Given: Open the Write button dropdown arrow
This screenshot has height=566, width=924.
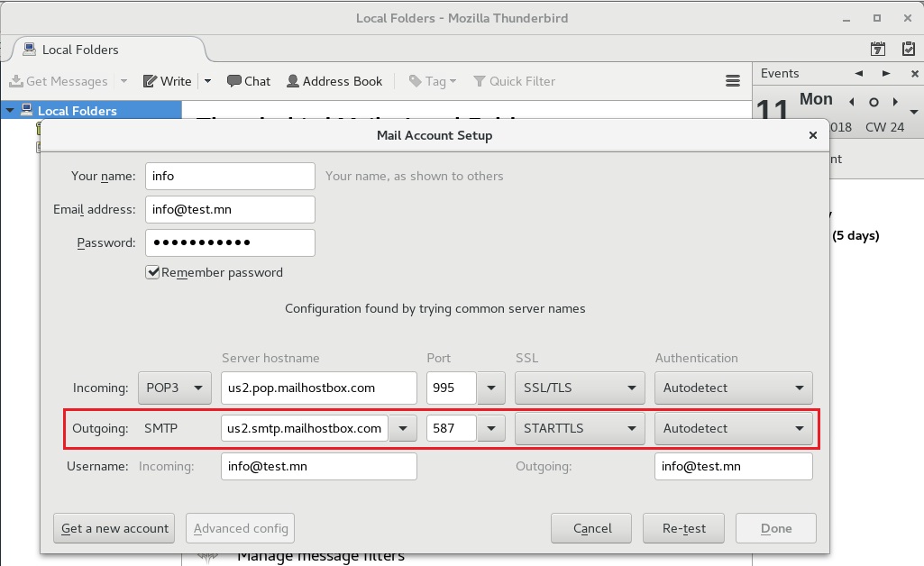Looking at the screenshot, I should tap(207, 81).
